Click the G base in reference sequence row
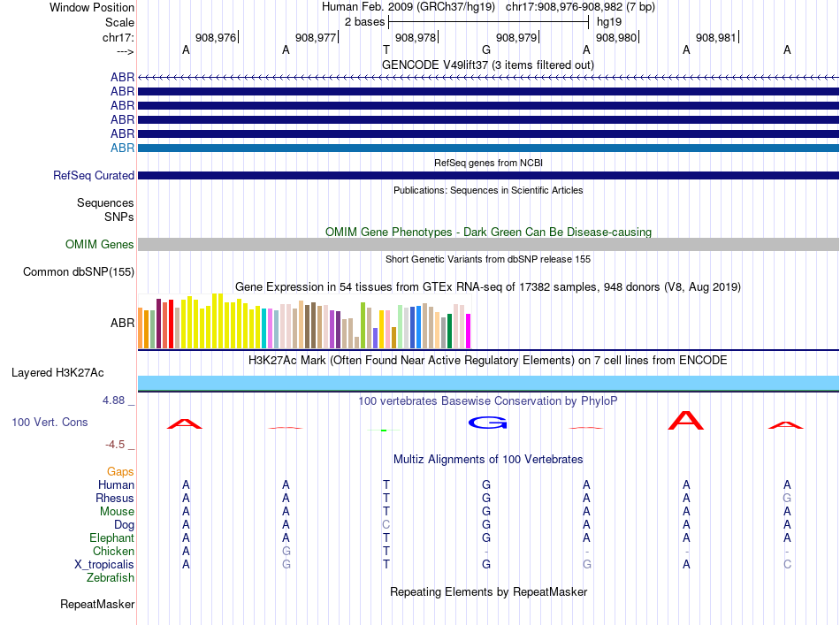This screenshot has height=625, width=840. coord(486,50)
